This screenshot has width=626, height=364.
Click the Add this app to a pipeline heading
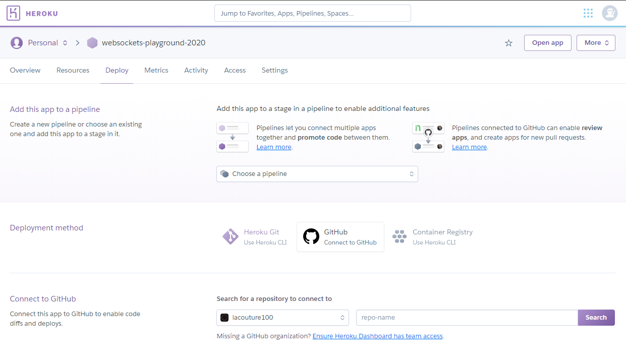55,109
